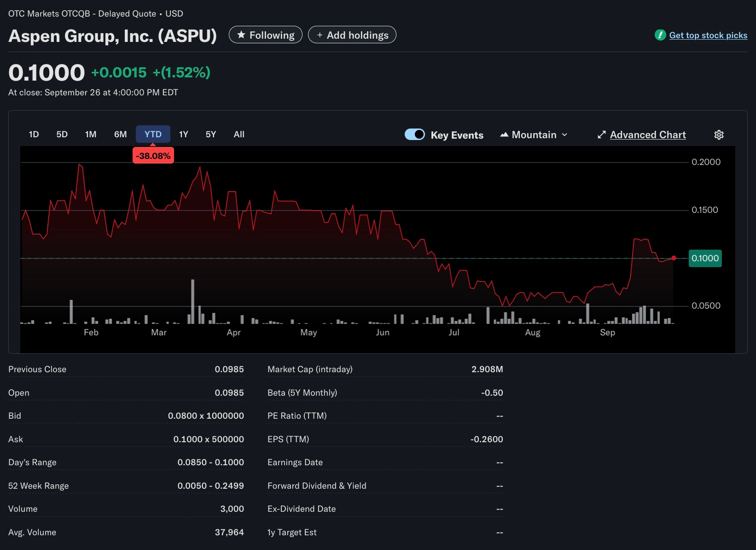Click the Aspen Group, Inc. (ASPU) title
Viewport: 756px width, 550px height.
coord(112,35)
